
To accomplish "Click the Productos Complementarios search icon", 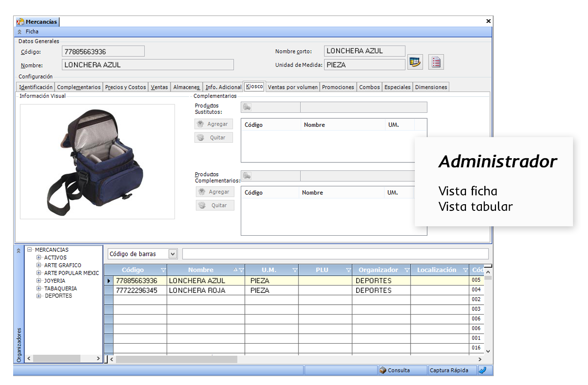I will (247, 176).
